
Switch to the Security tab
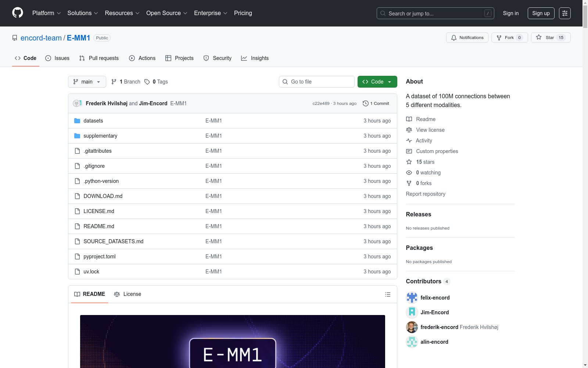[x=218, y=58]
